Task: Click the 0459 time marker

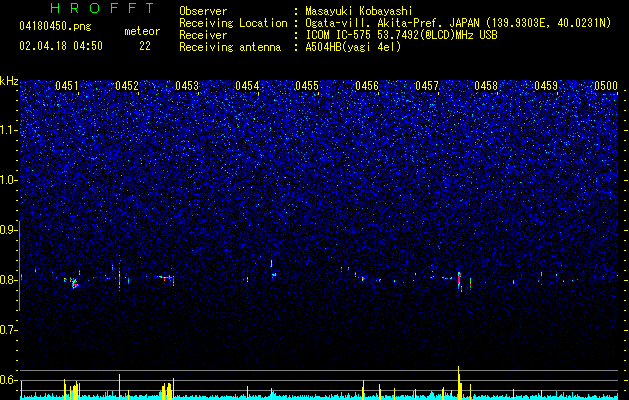Action: (546, 86)
